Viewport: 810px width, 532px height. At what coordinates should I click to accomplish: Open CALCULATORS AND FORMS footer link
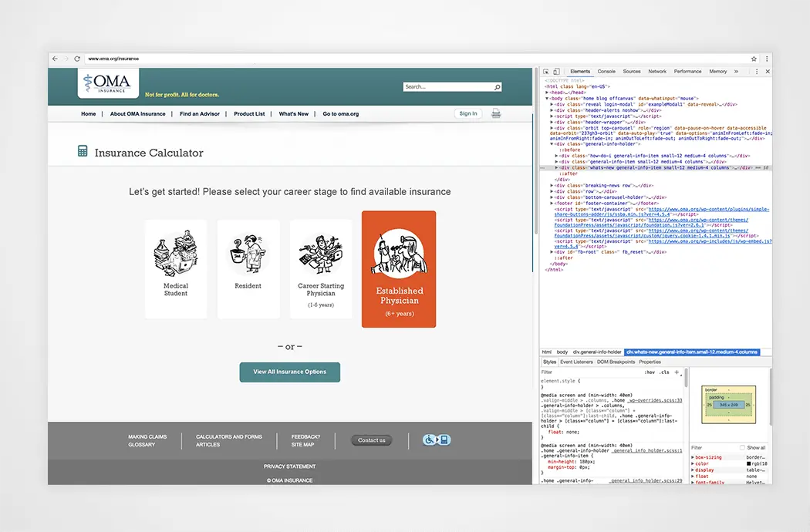tap(229, 437)
